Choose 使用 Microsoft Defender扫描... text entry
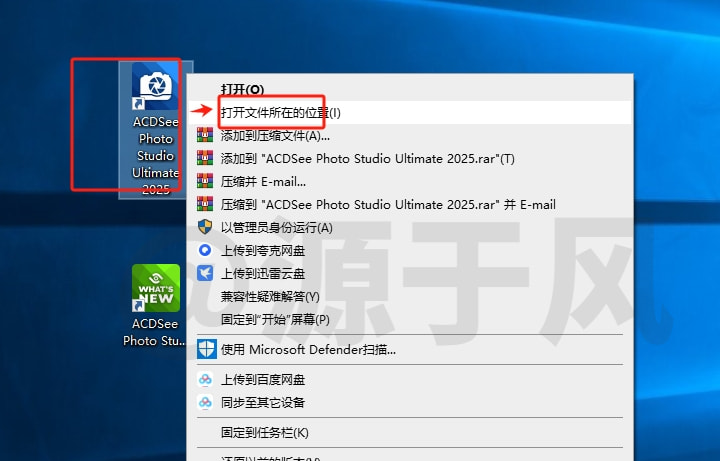Screen dimensions: 720x461 [x=308, y=350]
